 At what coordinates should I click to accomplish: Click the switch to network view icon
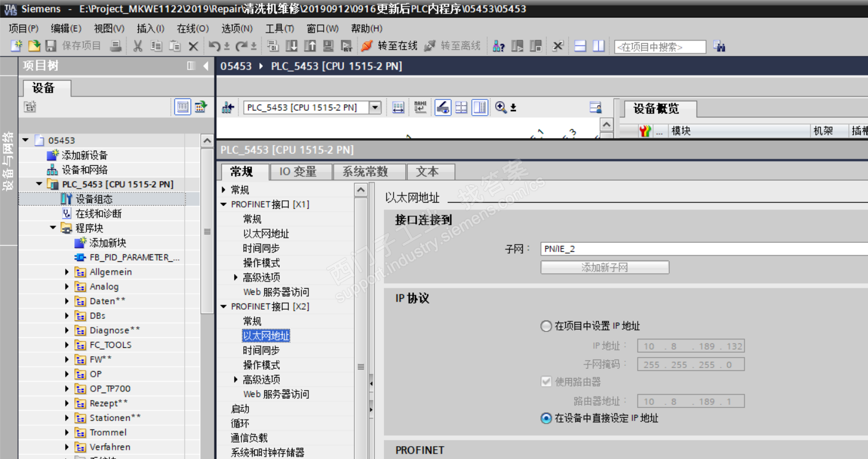[x=228, y=108]
